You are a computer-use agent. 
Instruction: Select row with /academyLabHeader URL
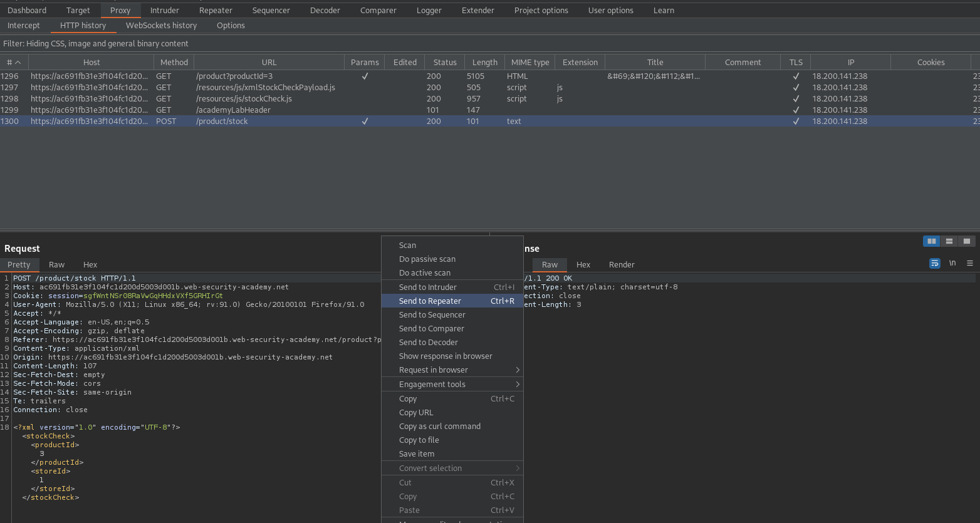pos(490,110)
